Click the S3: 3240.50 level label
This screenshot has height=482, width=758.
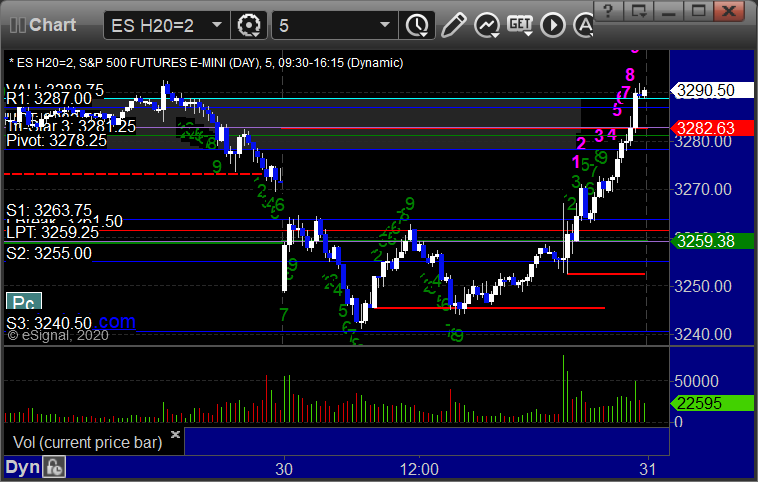pos(49,323)
